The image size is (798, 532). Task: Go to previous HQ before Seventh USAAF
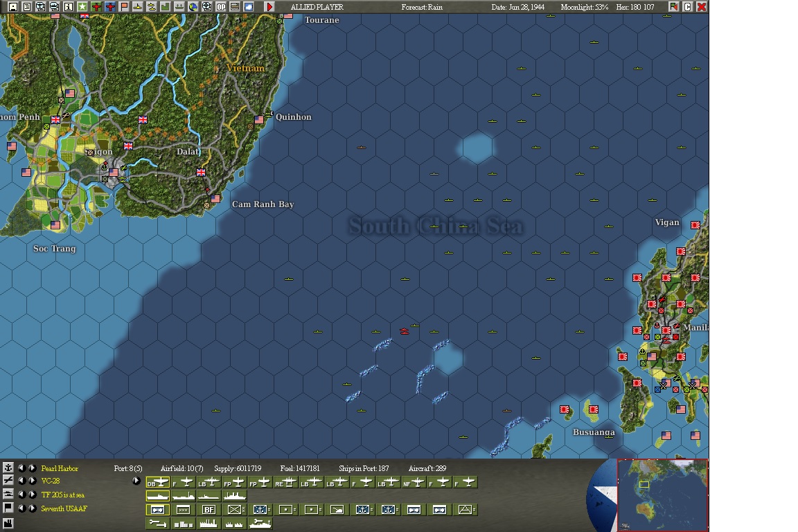[x=21, y=508]
